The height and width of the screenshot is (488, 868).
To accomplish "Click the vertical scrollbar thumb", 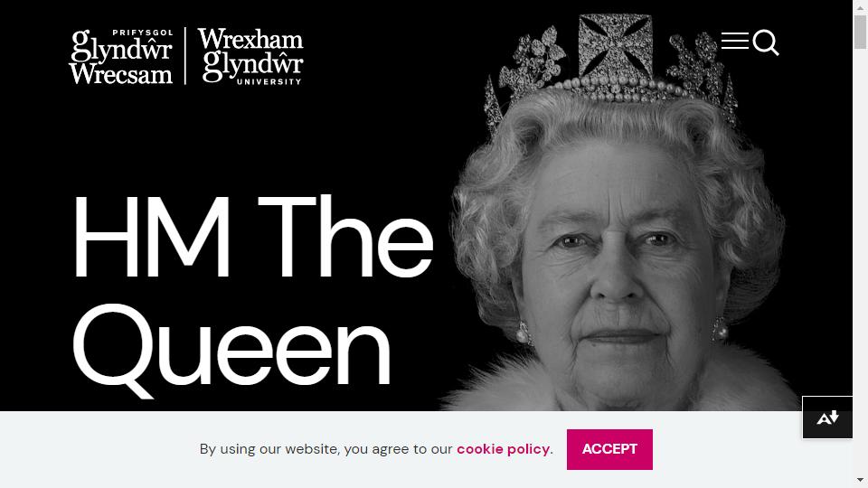I will (x=860, y=33).
